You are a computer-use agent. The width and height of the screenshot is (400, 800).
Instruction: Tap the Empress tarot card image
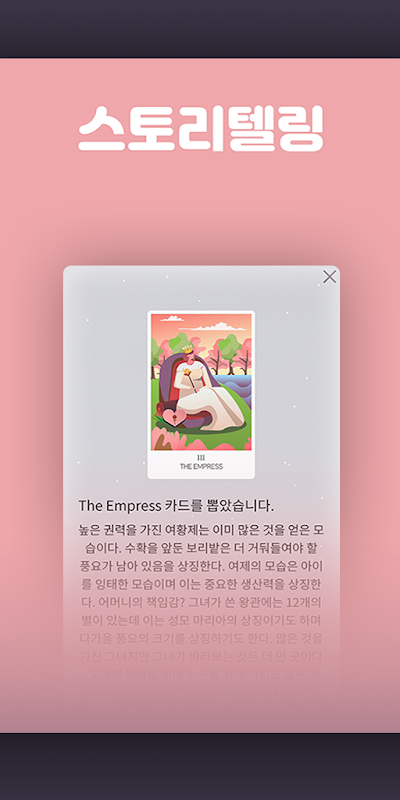click(x=201, y=394)
